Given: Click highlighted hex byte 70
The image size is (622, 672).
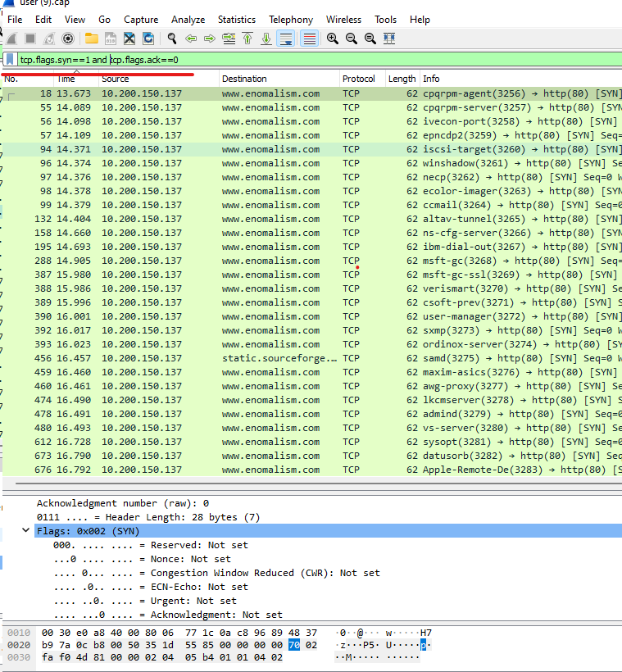Looking at the screenshot, I should (294, 645).
